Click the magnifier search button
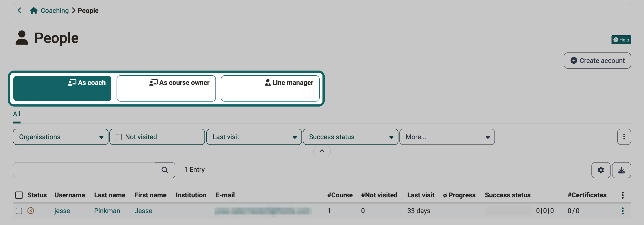Screen dimensions: 644x225 point(165,170)
